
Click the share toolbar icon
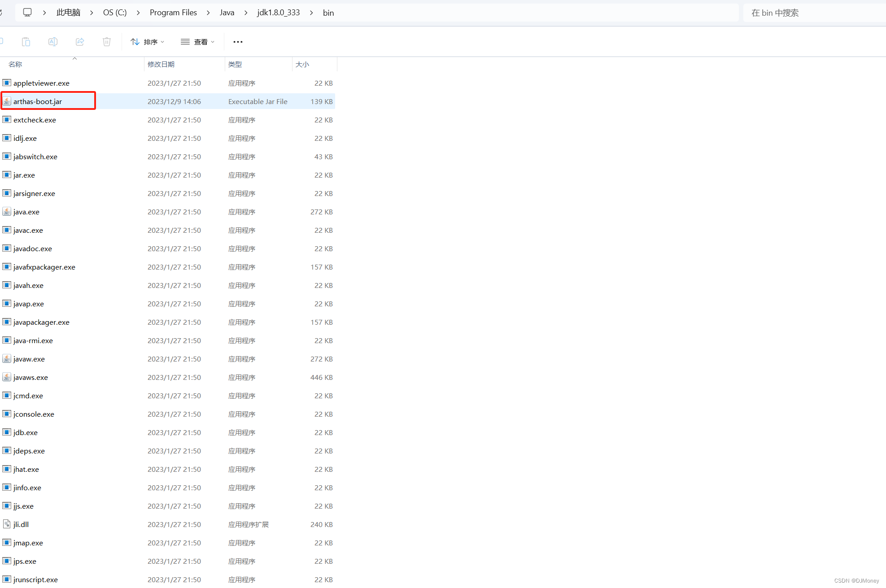(80, 42)
